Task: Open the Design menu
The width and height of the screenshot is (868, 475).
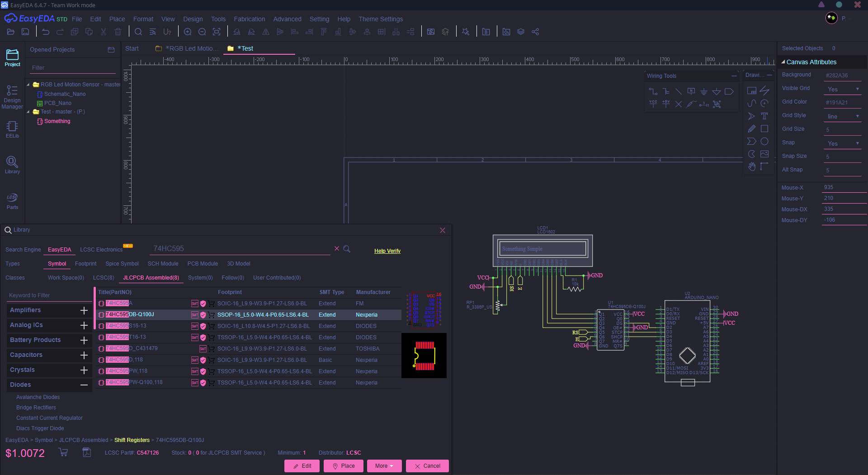Action: click(x=193, y=19)
